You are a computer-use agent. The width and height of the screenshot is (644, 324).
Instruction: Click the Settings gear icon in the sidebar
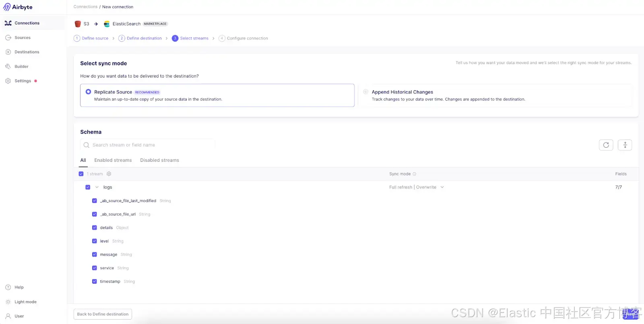click(8, 81)
